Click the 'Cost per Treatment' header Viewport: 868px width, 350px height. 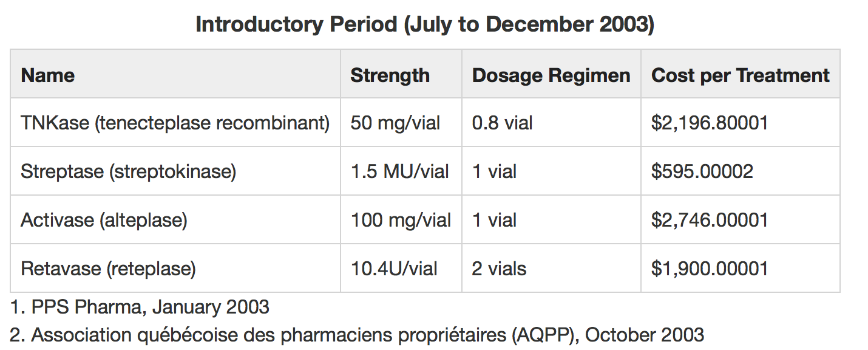click(x=740, y=75)
